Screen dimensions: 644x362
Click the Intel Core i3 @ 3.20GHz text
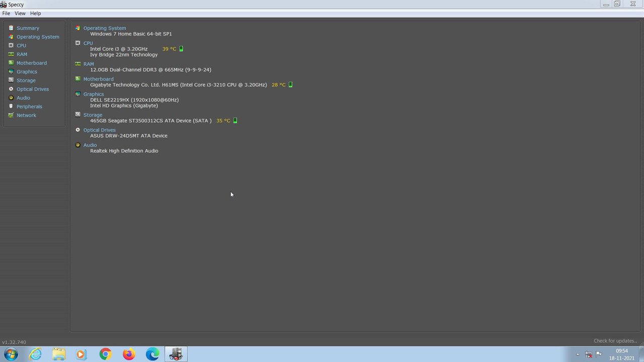(119, 49)
